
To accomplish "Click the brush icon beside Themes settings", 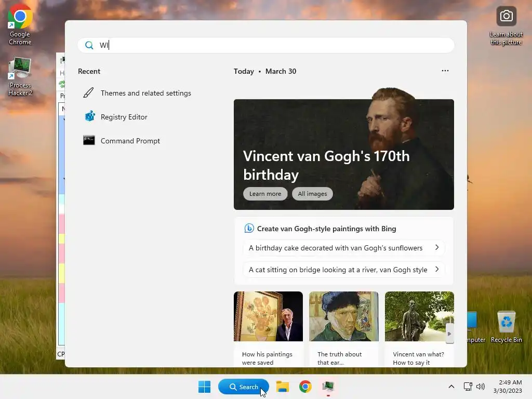I will (88, 92).
